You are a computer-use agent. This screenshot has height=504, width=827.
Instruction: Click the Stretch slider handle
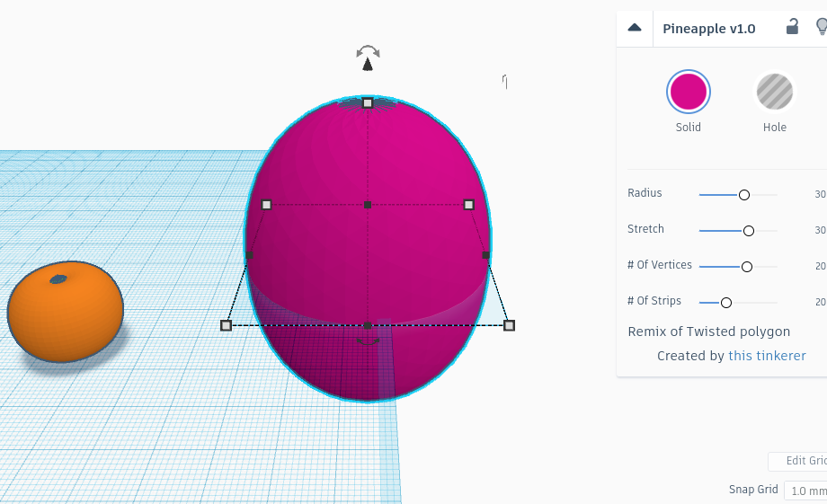(x=749, y=231)
